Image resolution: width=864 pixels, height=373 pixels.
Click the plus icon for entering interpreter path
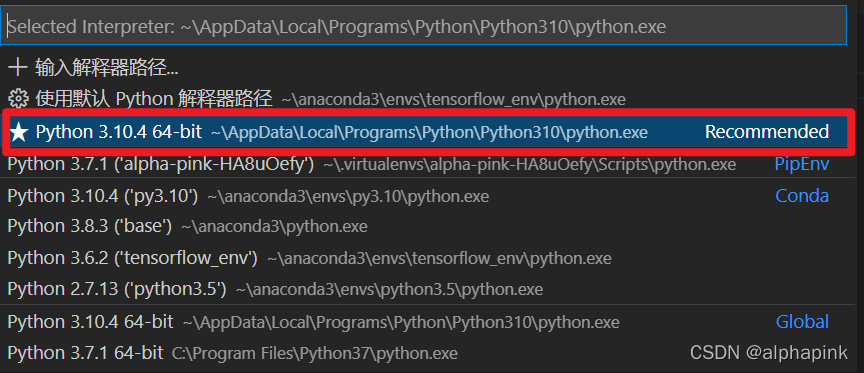(18, 68)
